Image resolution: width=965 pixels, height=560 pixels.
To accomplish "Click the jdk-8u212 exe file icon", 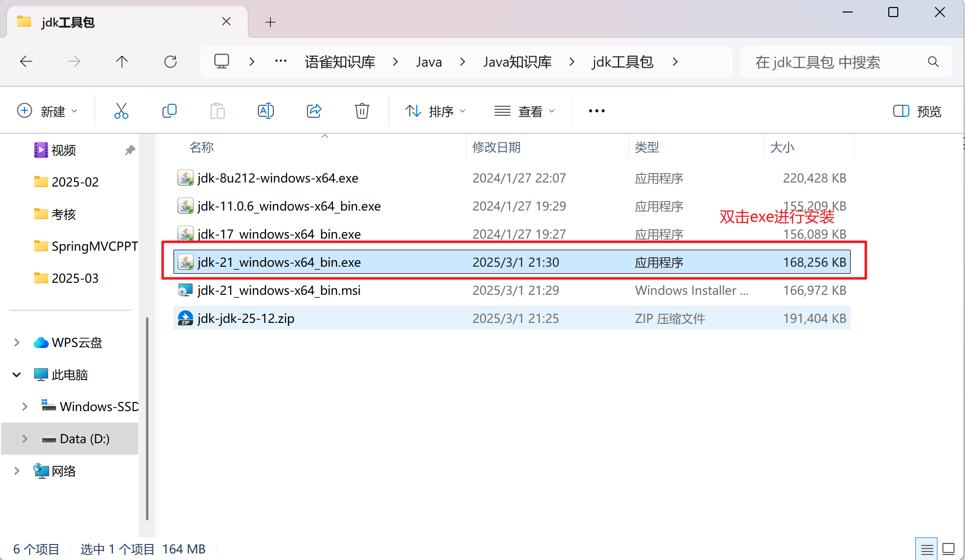I will click(x=186, y=178).
